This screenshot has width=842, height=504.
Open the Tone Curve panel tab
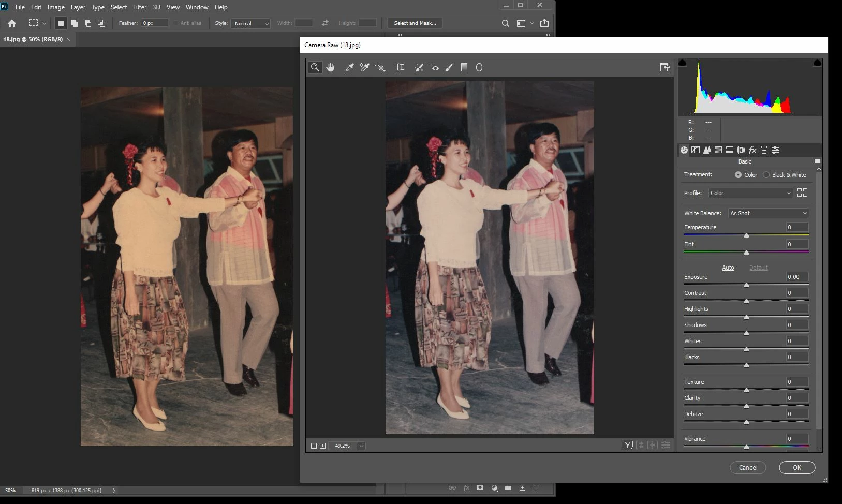696,150
